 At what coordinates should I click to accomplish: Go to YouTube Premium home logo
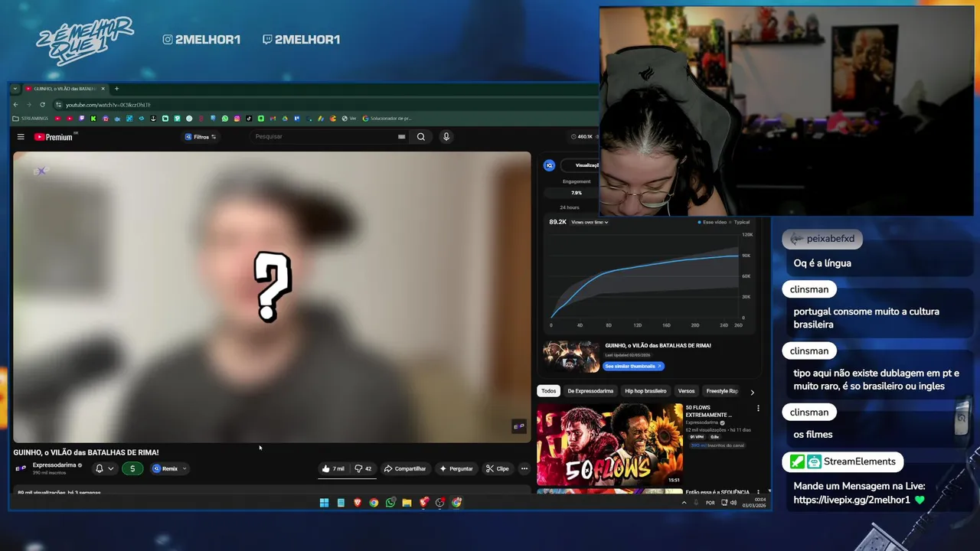[54, 137]
